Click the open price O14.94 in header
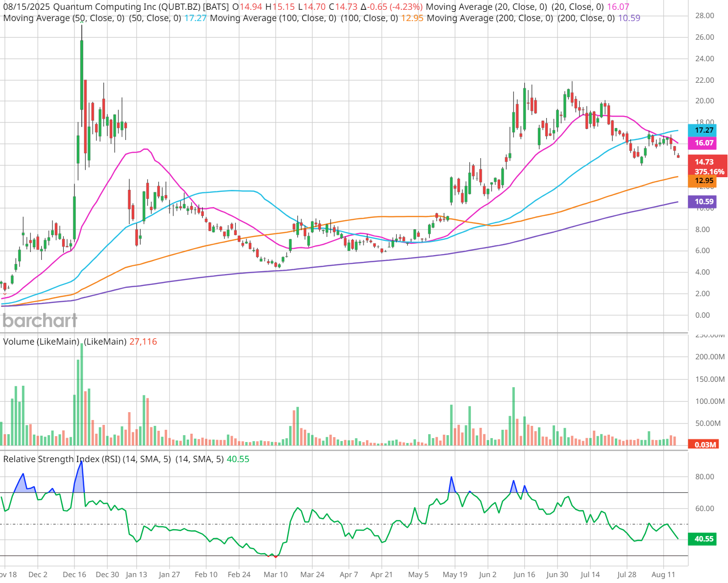The image size is (728, 583). 247,7
